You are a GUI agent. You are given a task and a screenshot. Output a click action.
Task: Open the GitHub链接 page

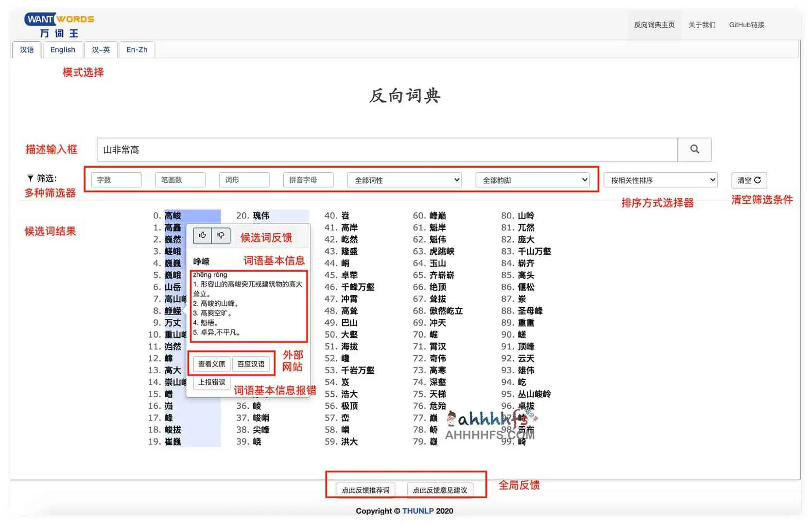(x=746, y=25)
